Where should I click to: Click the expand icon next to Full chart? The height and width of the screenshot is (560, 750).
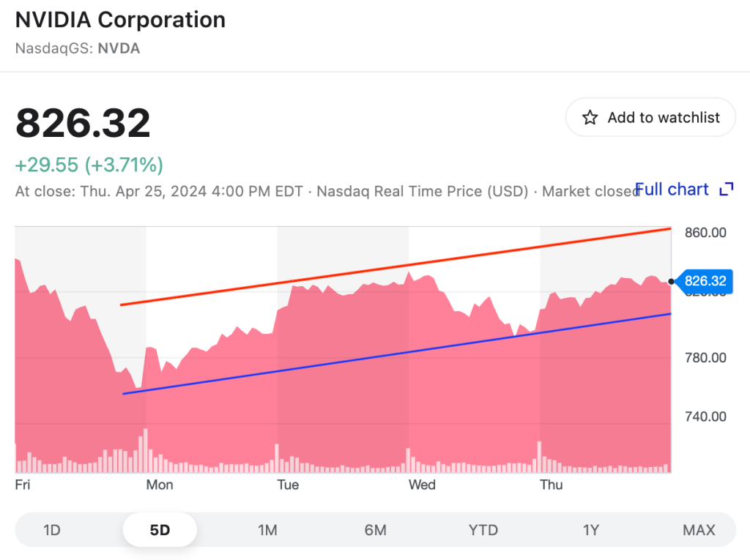pyautogui.click(x=726, y=190)
